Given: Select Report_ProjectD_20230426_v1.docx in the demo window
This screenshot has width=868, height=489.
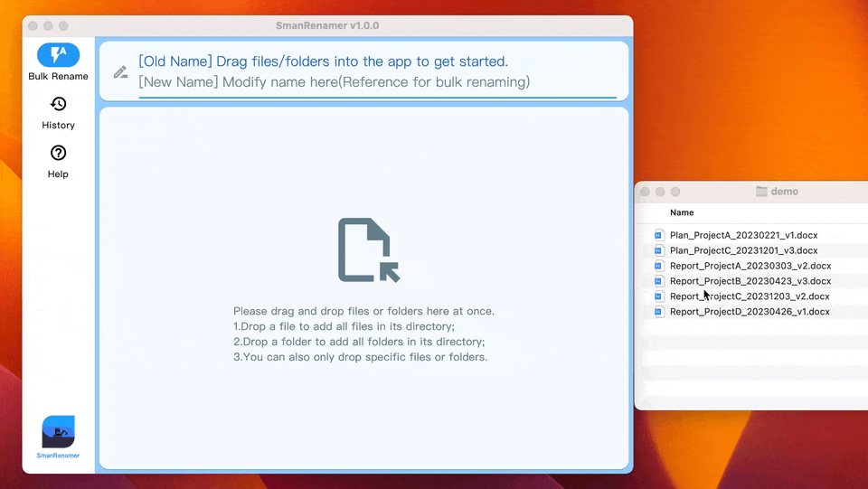Looking at the screenshot, I should point(750,312).
